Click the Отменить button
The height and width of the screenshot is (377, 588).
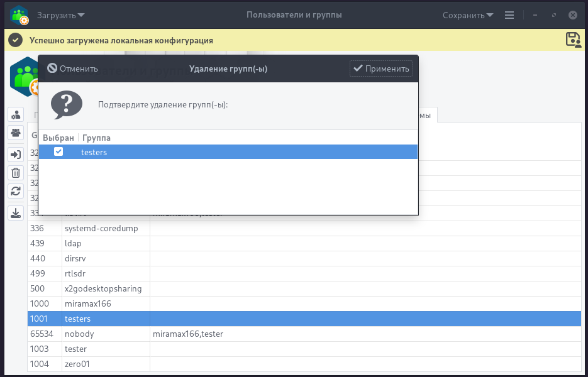tap(73, 68)
